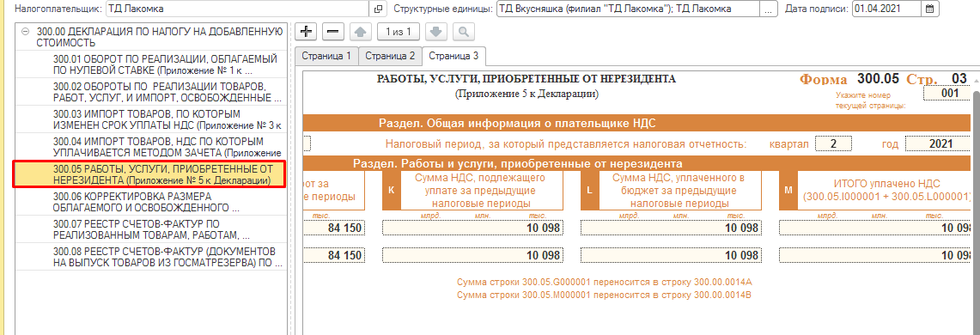Click second row column L total 10 098
This screenshot has height=335, width=980.
tap(671, 255)
